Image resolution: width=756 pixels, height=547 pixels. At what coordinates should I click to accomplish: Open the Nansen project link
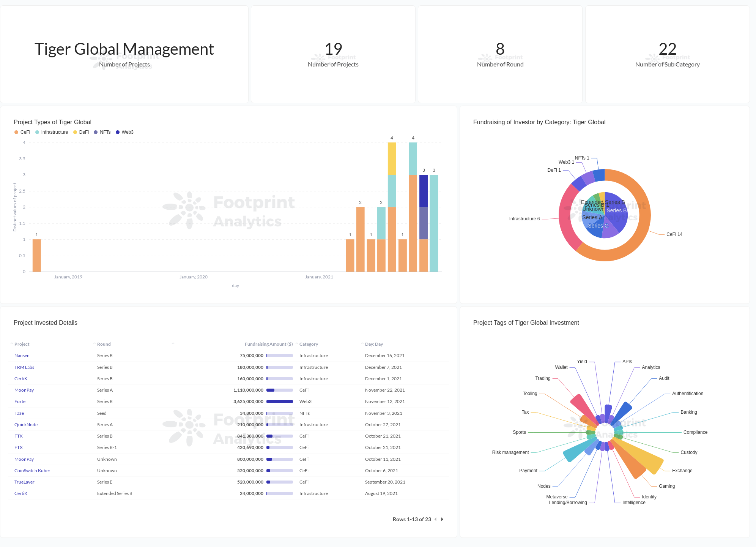click(22, 355)
